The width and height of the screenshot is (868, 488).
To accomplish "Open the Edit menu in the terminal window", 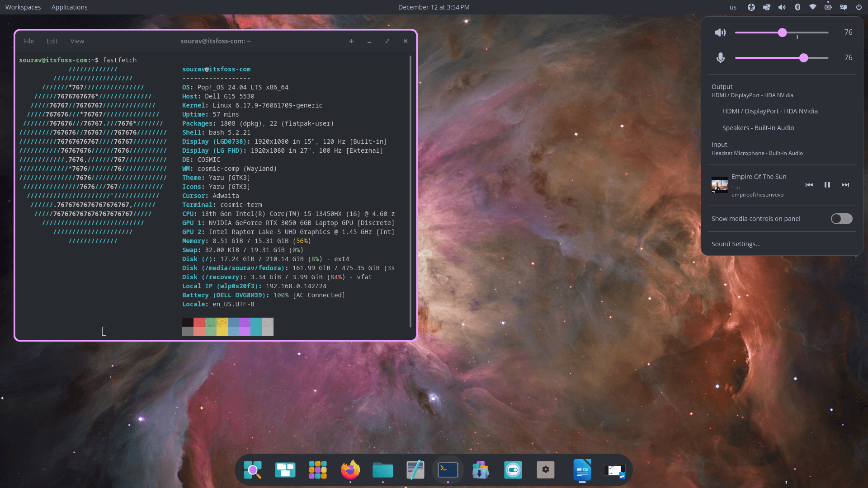I will pyautogui.click(x=52, y=41).
